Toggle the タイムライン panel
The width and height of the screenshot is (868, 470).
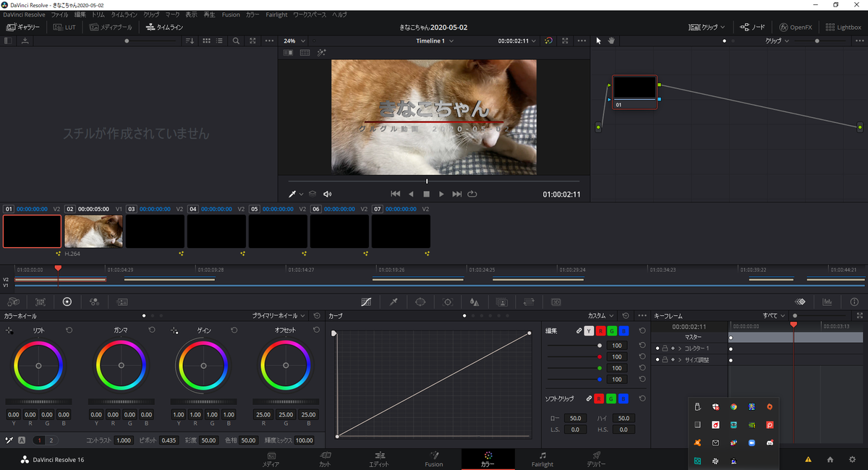point(165,27)
